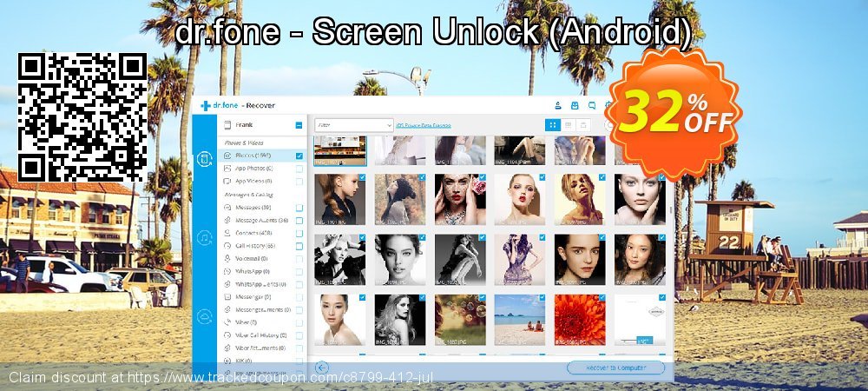
Task: Click the 32% OFF discount badge
Action: click(674, 115)
